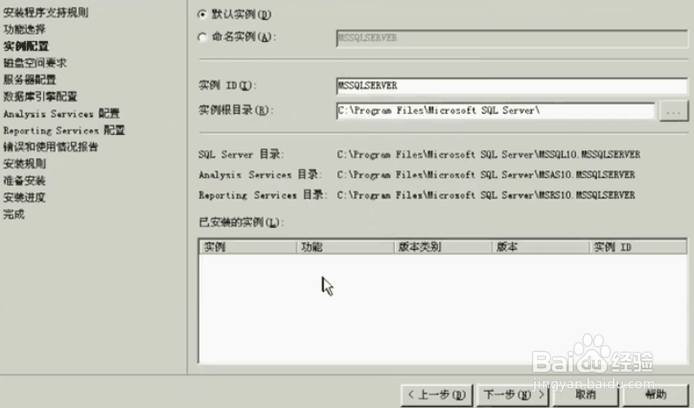Select the 数据库引擎配置 step in sidebar
Image resolution: width=694 pixels, height=408 pixels.
(x=40, y=96)
